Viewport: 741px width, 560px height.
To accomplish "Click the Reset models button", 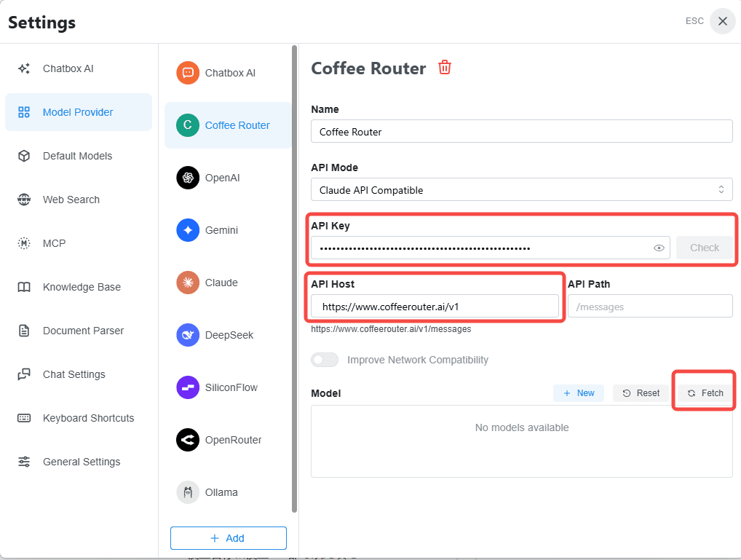I will [641, 393].
